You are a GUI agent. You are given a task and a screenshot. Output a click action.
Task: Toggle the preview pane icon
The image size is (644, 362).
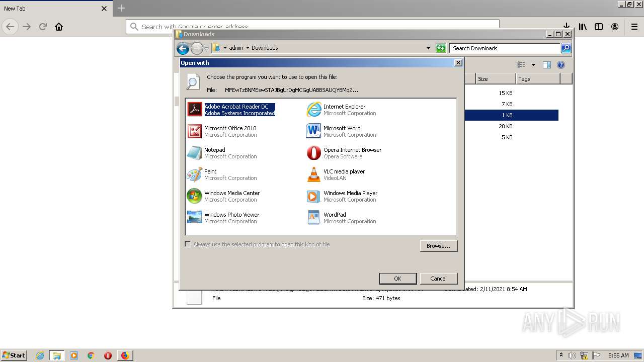click(x=547, y=65)
